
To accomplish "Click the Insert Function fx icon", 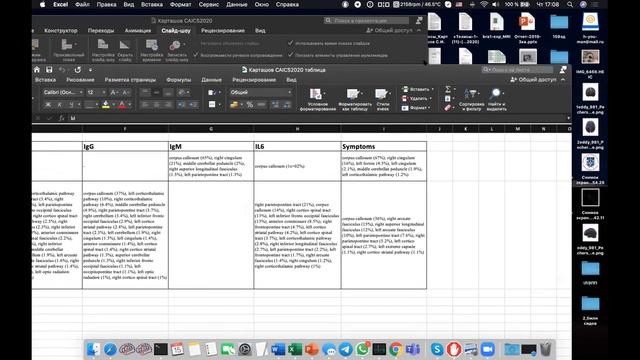I will 61,118.
